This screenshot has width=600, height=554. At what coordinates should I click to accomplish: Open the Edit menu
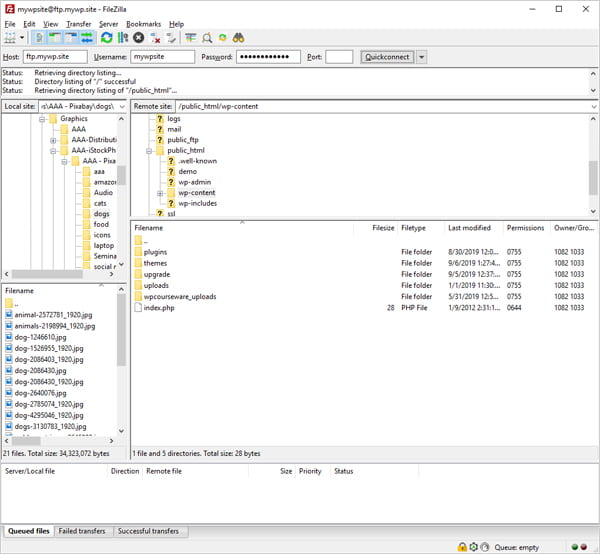(x=29, y=24)
